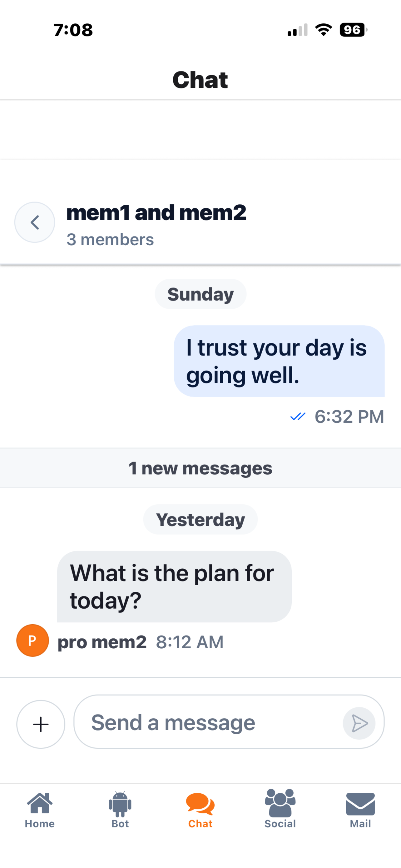Tap the back chevron button
The width and height of the screenshot is (401, 868).
[35, 222]
